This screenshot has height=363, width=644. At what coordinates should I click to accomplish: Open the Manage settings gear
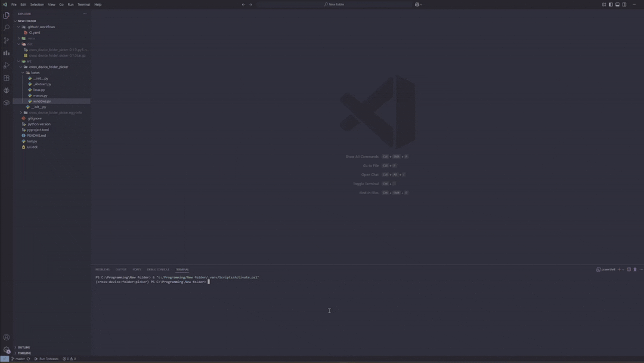[x=6, y=349]
